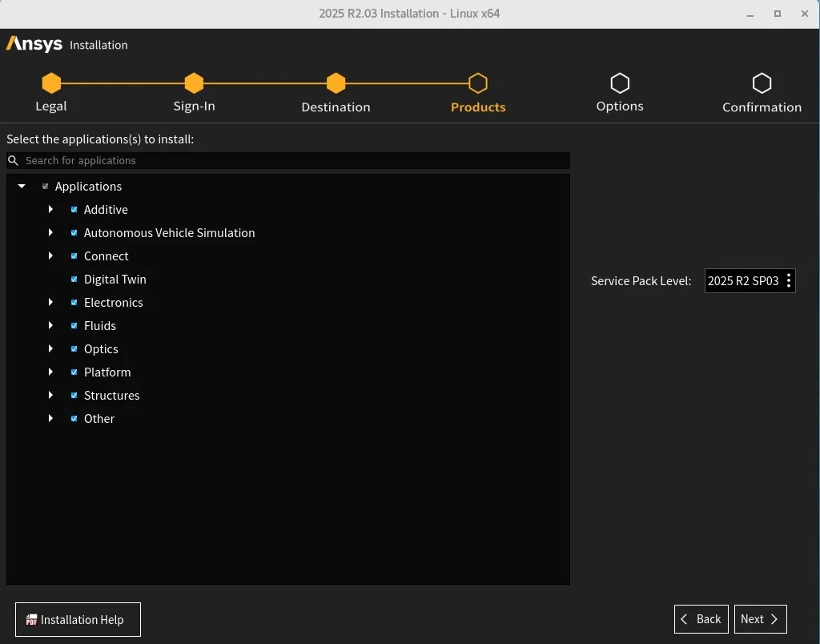Minimize the installation window

pos(750,14)
